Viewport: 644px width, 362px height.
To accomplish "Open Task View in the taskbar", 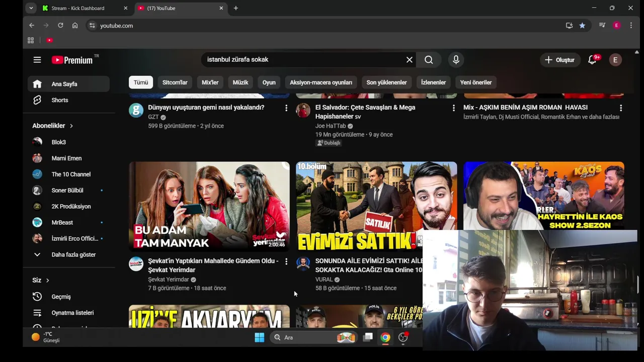I will click(x=368, y=337).
